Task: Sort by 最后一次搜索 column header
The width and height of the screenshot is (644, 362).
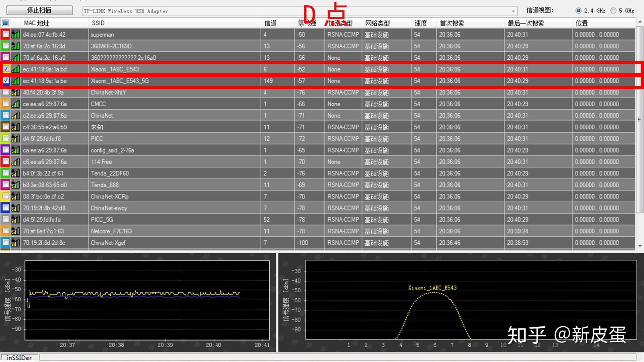Action: tap(538, 23)
